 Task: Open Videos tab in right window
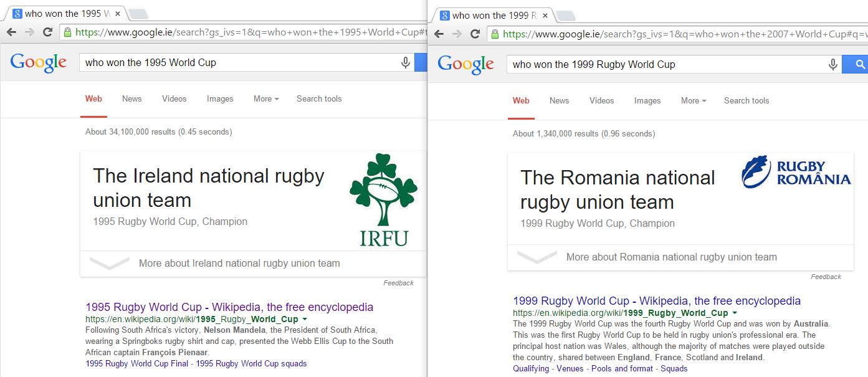[602, 100]
